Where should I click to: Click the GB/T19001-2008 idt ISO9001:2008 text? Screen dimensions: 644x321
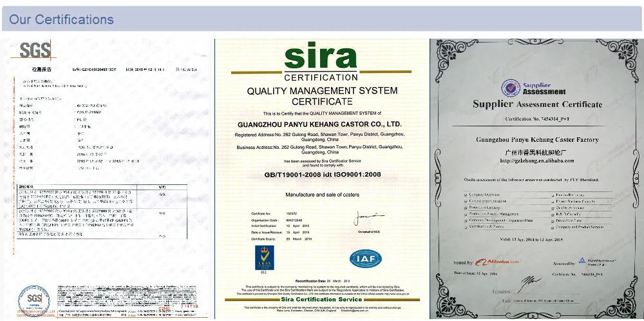pos(323,174)
